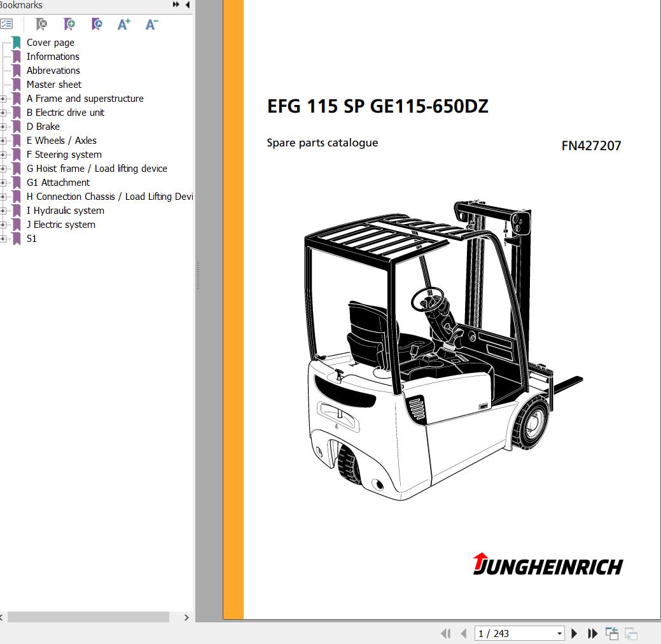Select B Electric drive unit bookmark text
This screenshot has height=644, width=661.
[66, 113]
